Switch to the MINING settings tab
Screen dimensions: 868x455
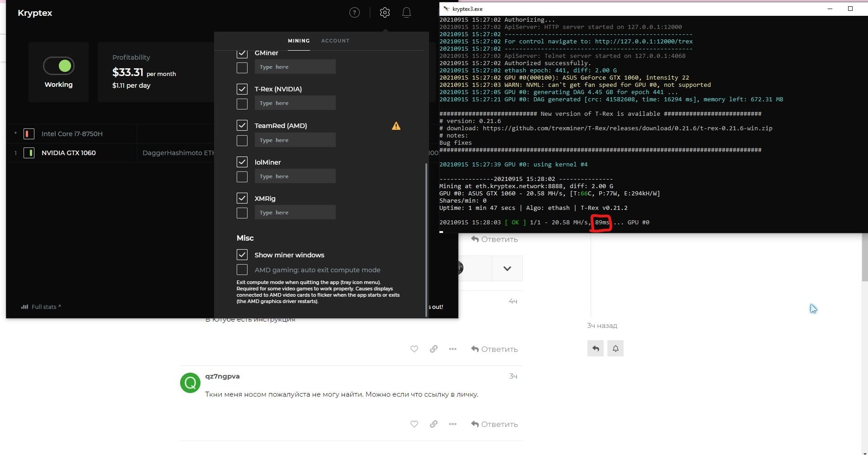pos(299,41)
